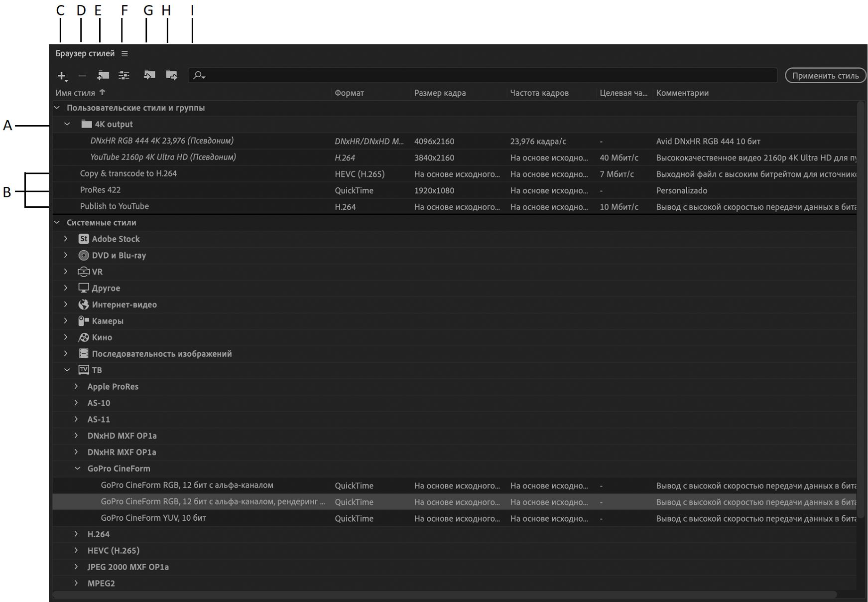Click the 40 Мбит/с target bitrate cell
The image size is (868, 602).
click(619, 158)
